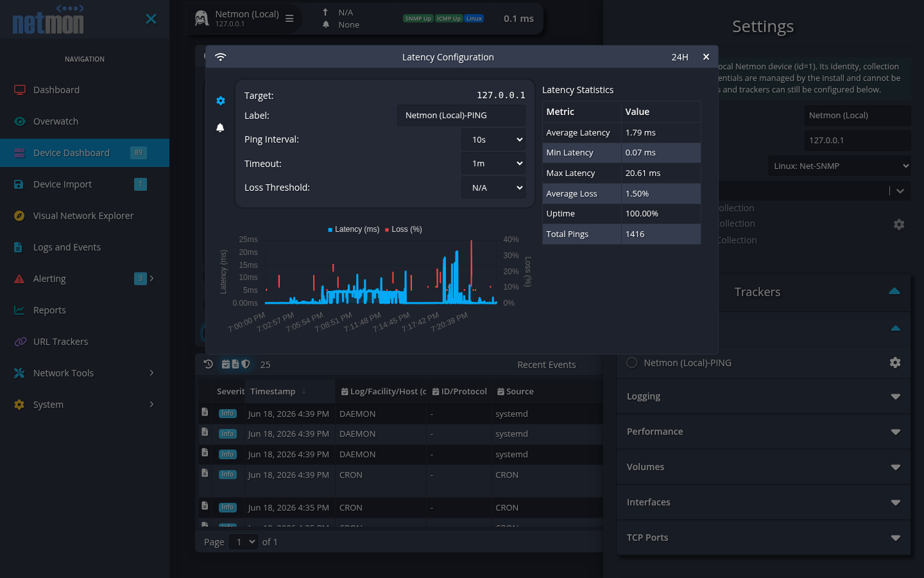The height and width of the screenshot is (578, 924).
Task: Expand the Performance section
Action: (x=764, y=432)
